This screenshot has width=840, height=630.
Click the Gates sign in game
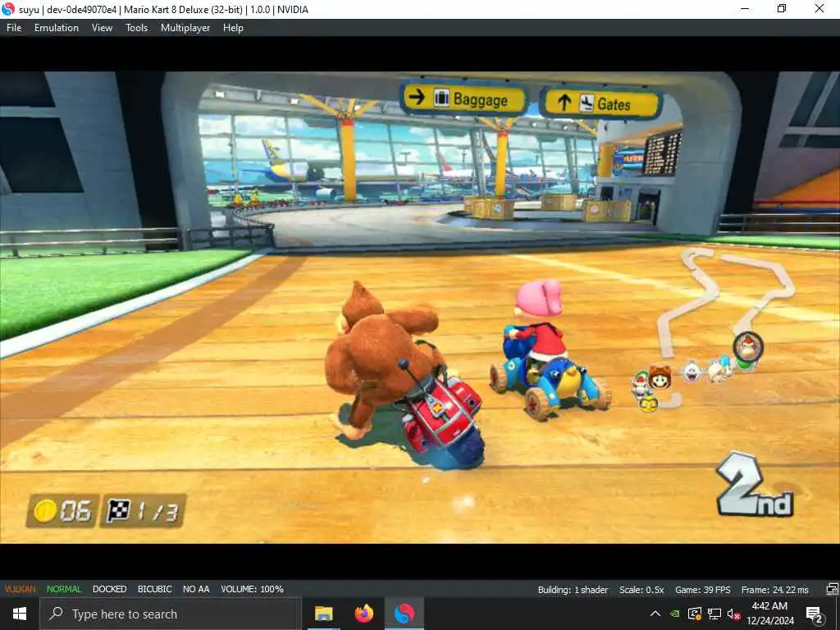(601, 103)
